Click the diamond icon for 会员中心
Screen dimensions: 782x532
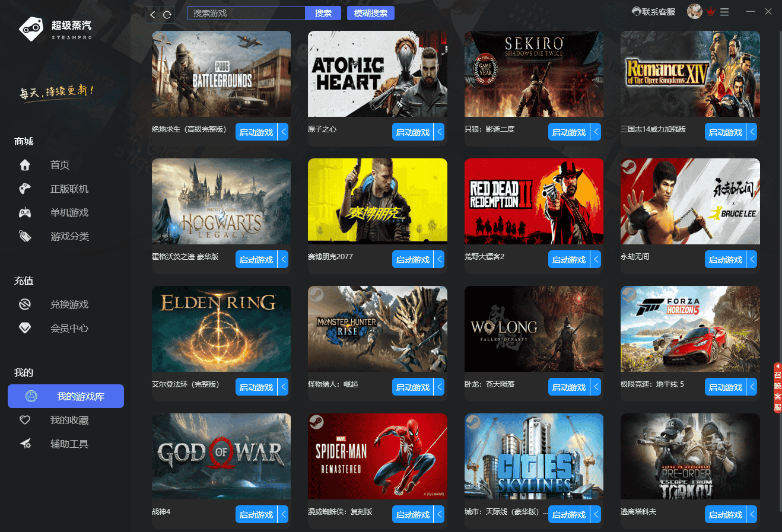pos(25,328)
